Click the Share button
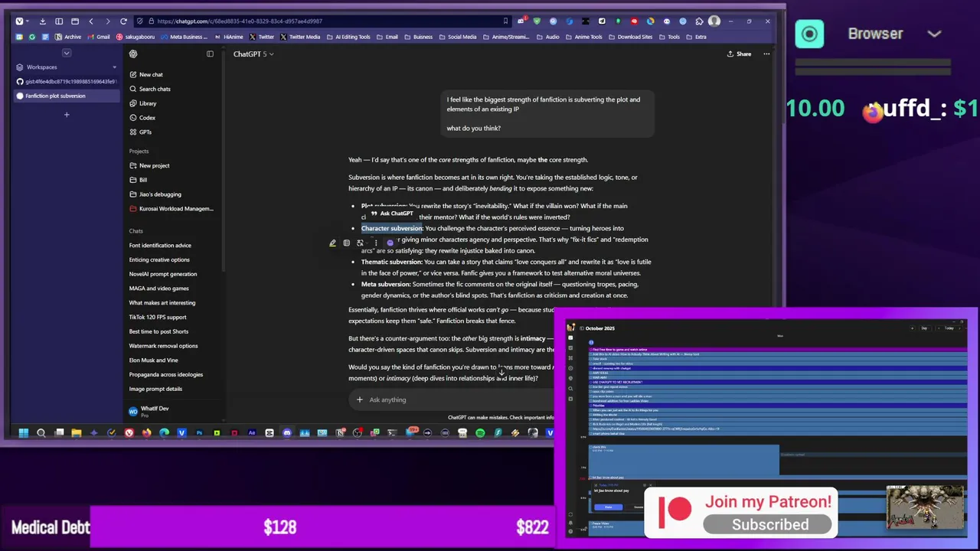 coord(739,54)
